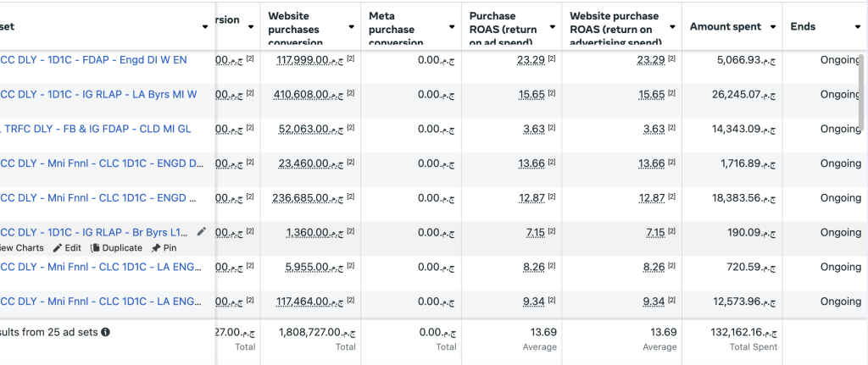Screen dimensions: 868x365
Task: Click the info icon next to 25 ad sets
Action: coord(106,333)
